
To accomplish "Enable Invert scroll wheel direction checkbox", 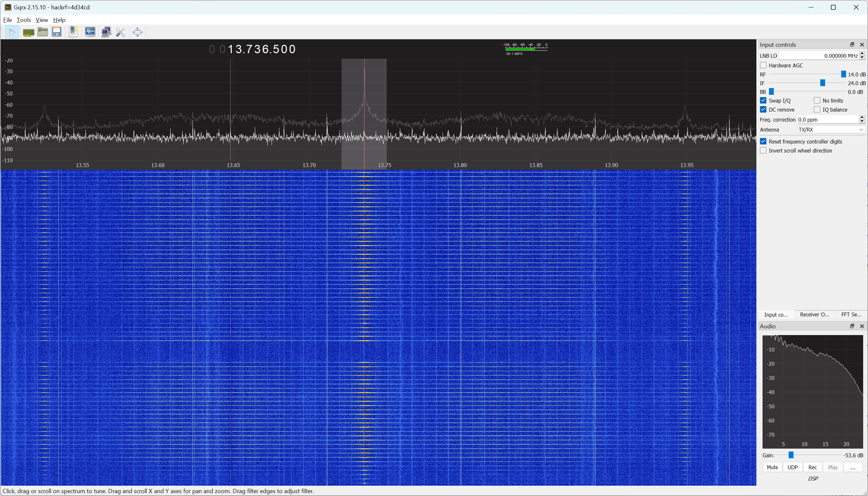I will click(x=763, y=151).
